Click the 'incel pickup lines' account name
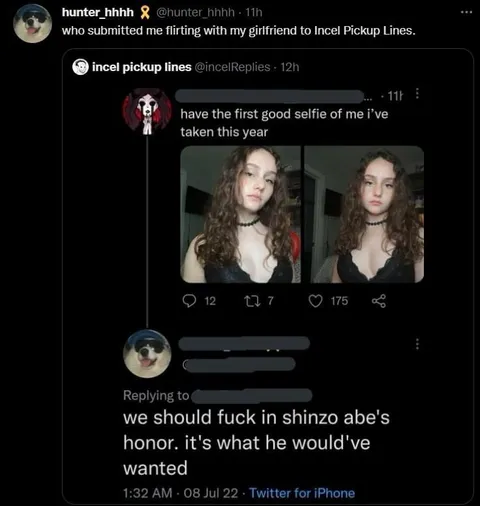480x506 pixels. [142, 67]
